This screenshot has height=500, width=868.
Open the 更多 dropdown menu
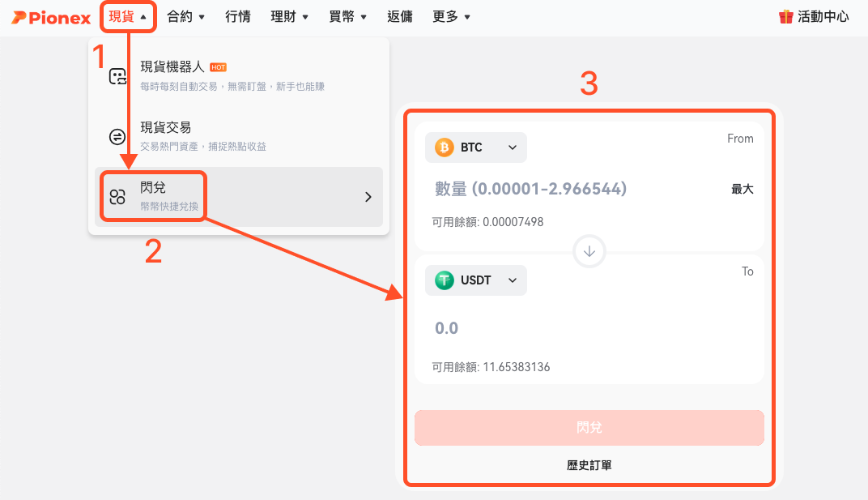coord(451,17)
